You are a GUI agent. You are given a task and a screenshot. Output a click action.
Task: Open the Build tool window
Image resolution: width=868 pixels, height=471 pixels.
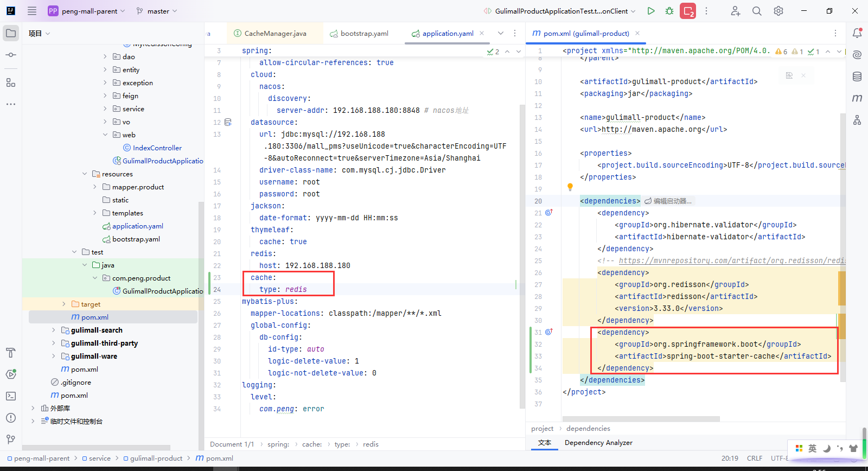tap(11, 353)
